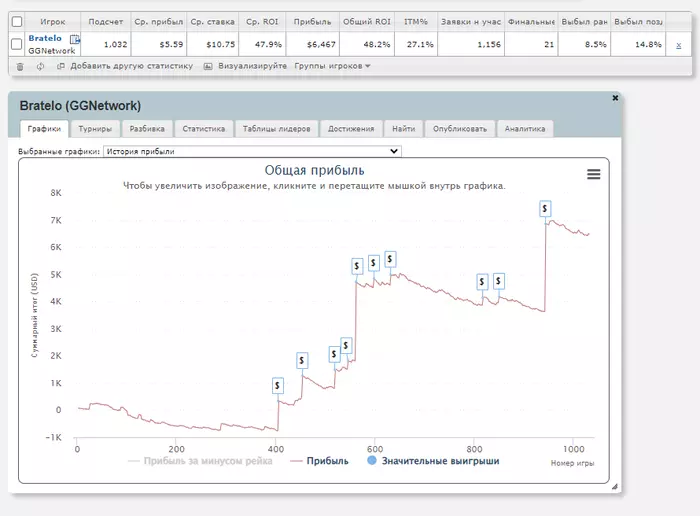Open the chart hamburger menu icon
This screenshot has width=700, height=516.
[593, 174]
